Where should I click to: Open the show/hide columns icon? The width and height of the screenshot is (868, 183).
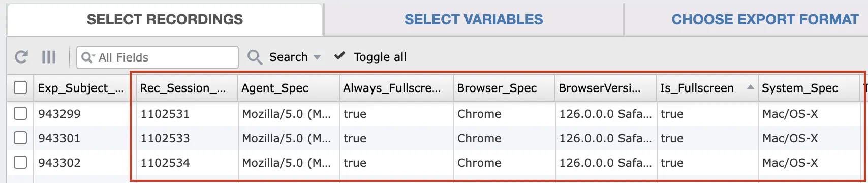click(49, 57)
